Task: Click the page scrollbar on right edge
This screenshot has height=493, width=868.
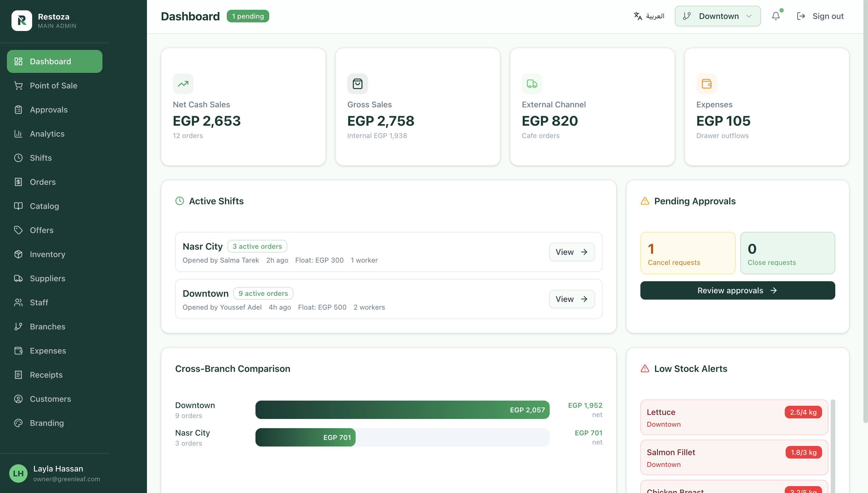Action: point(866,211)
